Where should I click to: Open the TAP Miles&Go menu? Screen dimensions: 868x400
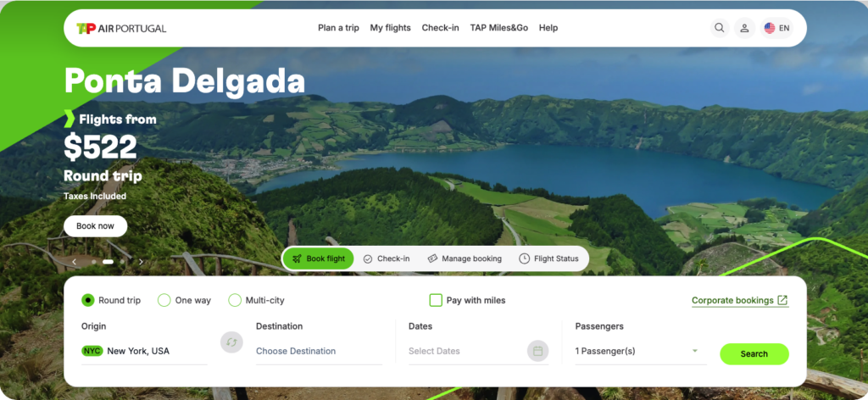(498, 28)
